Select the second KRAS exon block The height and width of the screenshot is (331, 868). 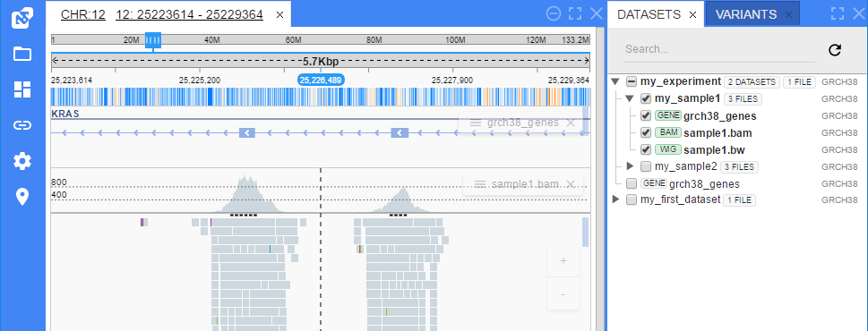(400, 132)
